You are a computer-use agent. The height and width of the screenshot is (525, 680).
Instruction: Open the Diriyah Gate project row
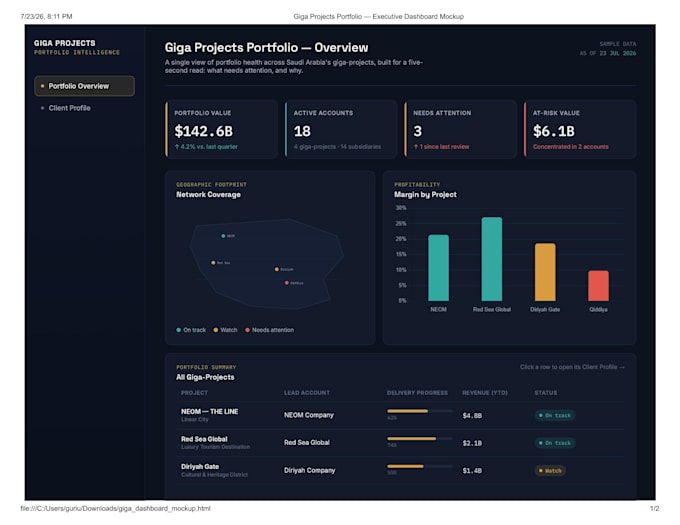tap(401, 470)
